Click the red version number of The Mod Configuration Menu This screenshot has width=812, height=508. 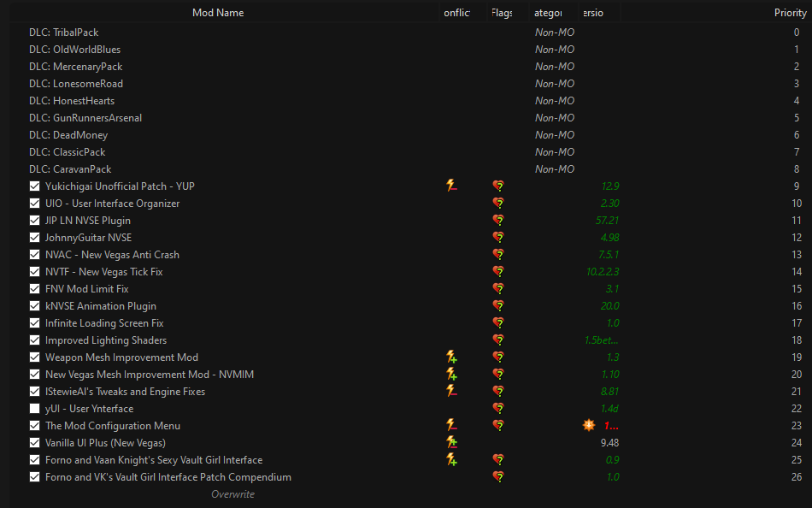point(610,425)
